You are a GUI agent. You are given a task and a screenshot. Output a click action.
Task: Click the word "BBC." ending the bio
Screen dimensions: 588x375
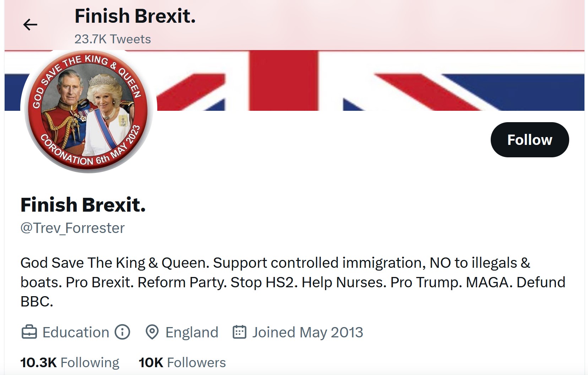coord(37,301)
